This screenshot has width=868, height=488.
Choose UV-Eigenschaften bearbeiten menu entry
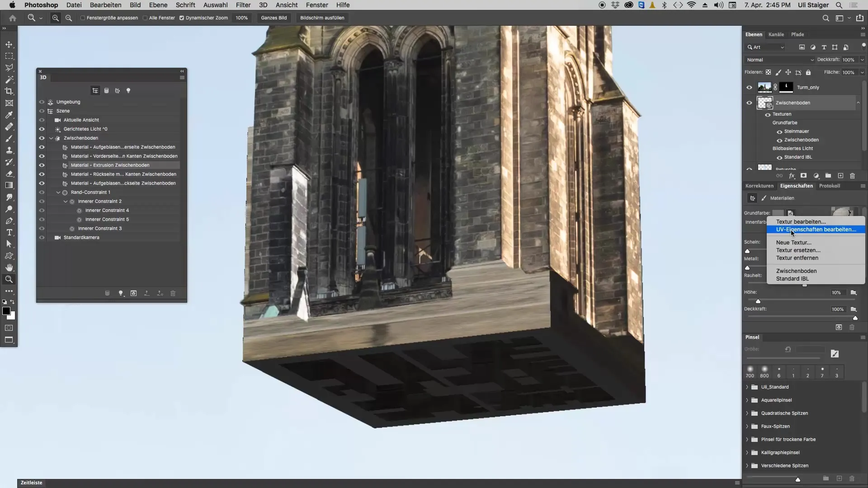[816, 230]
